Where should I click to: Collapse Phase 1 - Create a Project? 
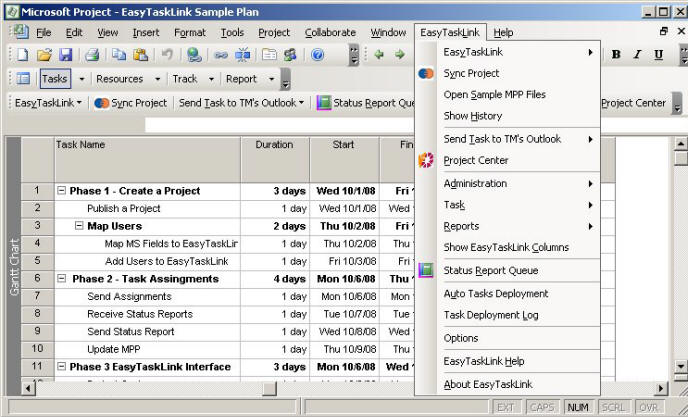click(x=61, y=191)
